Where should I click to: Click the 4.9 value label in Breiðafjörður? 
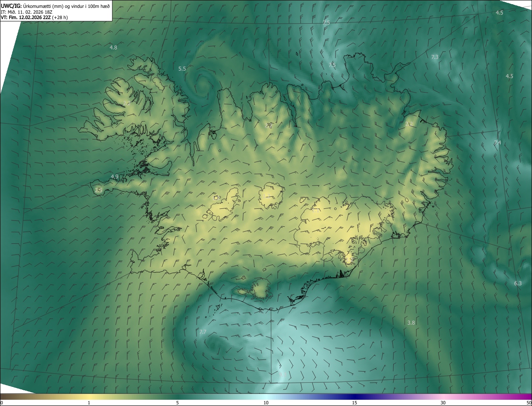pyautogui.click(x=114, y=177)
